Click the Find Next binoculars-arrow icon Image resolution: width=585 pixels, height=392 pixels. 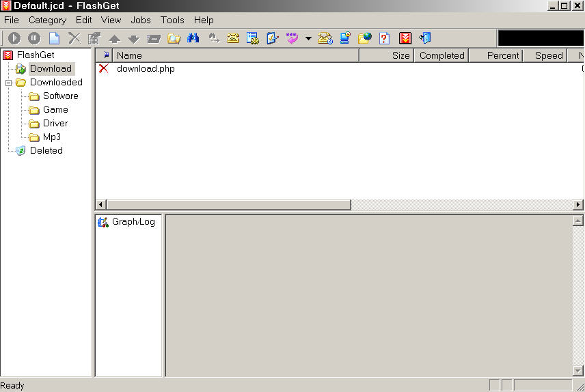coord(213,38)
